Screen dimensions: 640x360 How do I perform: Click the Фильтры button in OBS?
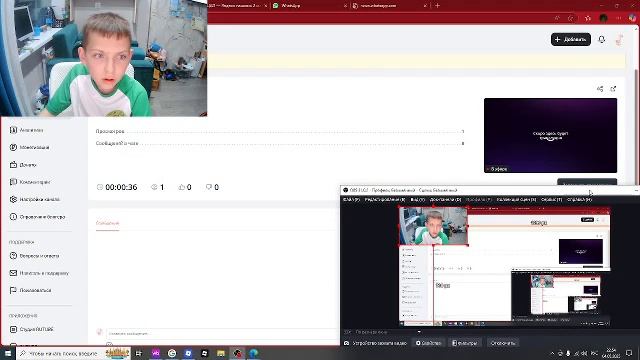(x=464, y=343)
